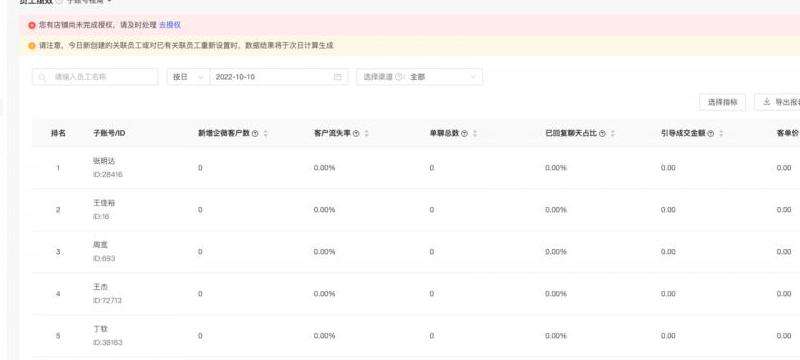This screenshot has width=800, height=360.
Task: Click 客户流失率 value in 张明达 row
Action: click(324, 168)
